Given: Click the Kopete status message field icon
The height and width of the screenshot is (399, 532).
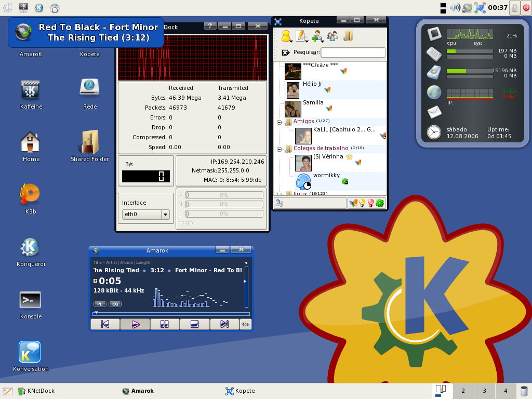Looking at the screenshot, I should click(x=279, y=203).
